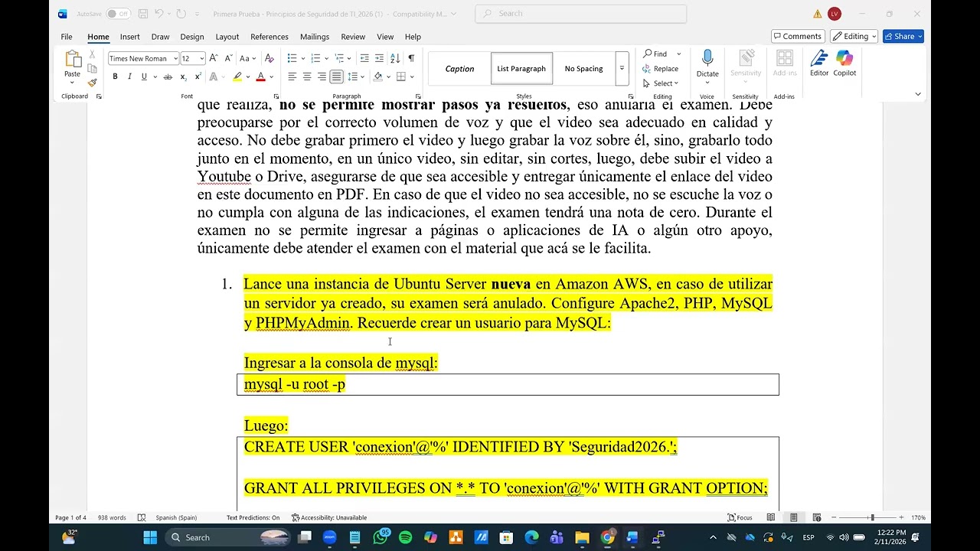980x551 pixels.
Task: Click the Share button
Action: pos(903,36)
